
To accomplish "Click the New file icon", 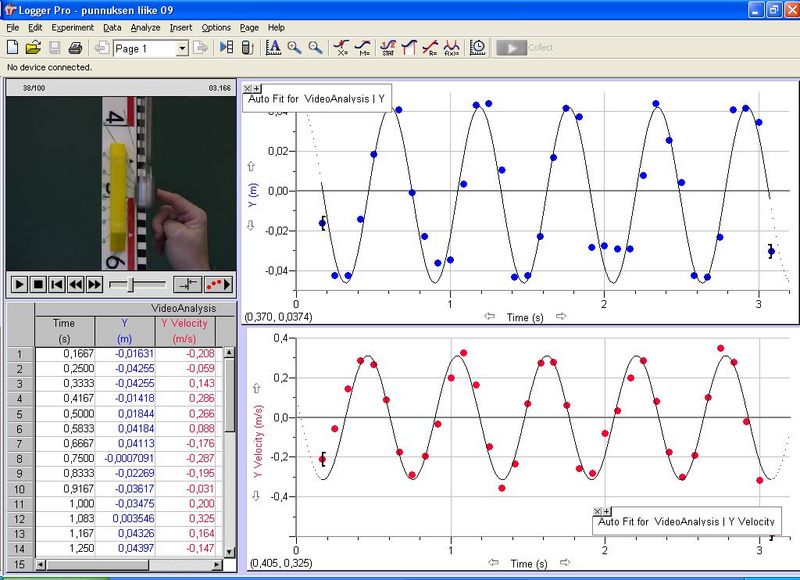I will (12, 47).
